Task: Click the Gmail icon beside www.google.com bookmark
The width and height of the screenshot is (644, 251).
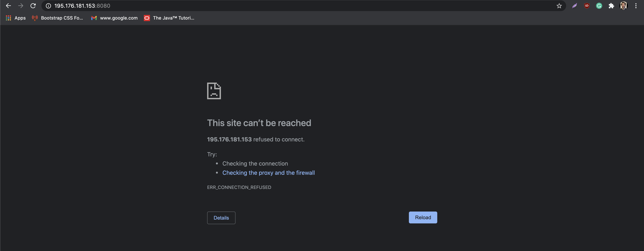Action: click(x=94, y=18)
